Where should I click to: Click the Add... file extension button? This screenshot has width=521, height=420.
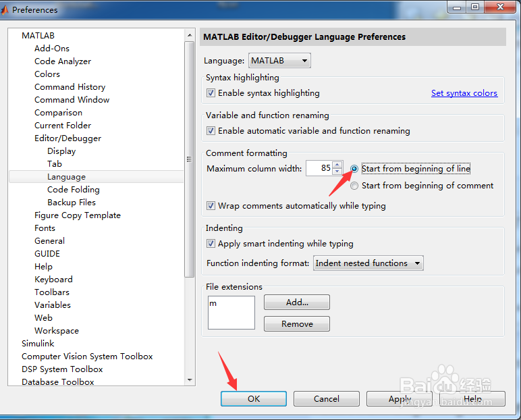tap(297, 303)
